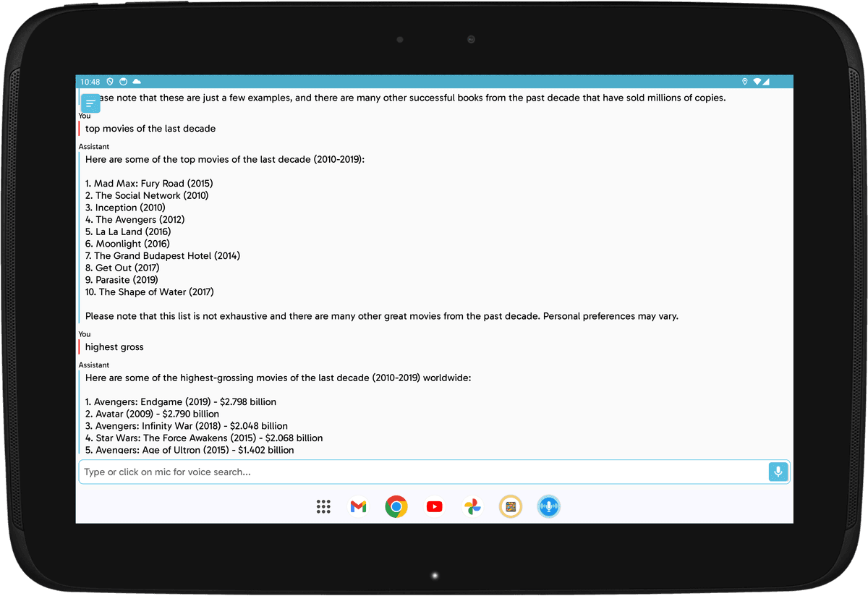
Task: Open the chat menu hamburger icon
Action: click(x=90, y=103)
